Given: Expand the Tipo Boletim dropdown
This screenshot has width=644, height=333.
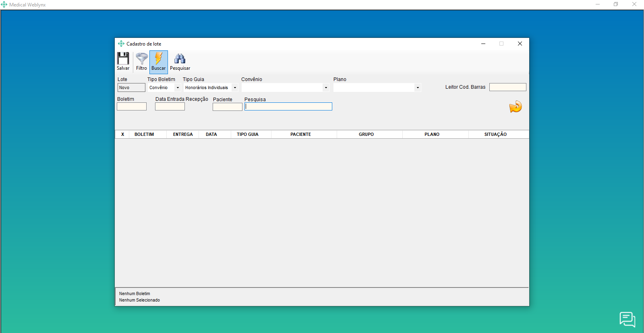Looking at the screenshot, I should [x=178, y=87].
